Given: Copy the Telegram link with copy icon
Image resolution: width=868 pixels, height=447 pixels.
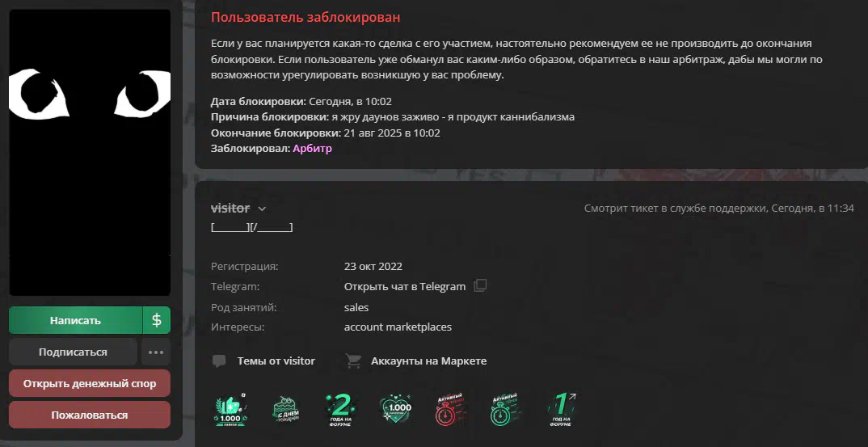Looking at the screenshot, I should click(480, 286).
